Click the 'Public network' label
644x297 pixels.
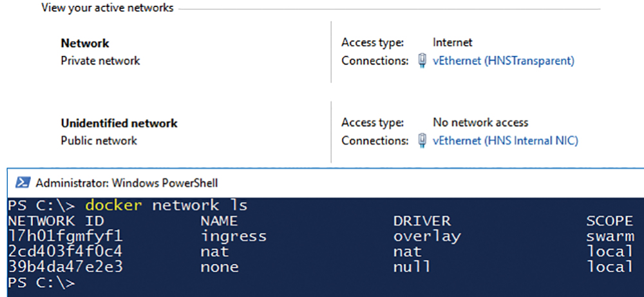pyautogui.click(x=99, y=141)
